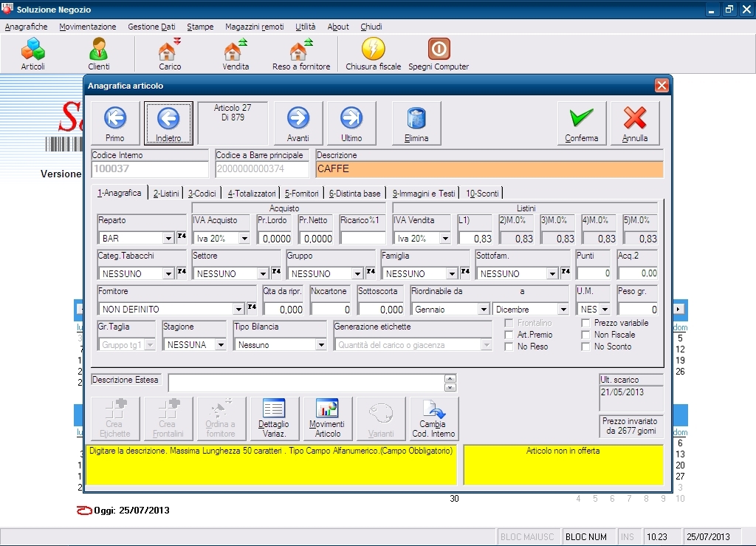Enable Prezzo variabile checkbox
The height and width of the screenshot is (546, 756).
[585, 323]
